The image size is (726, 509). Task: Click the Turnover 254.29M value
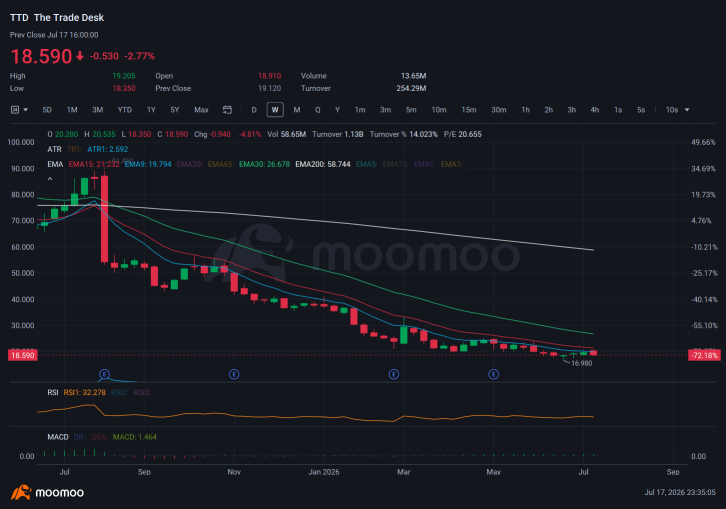point(411,88)
